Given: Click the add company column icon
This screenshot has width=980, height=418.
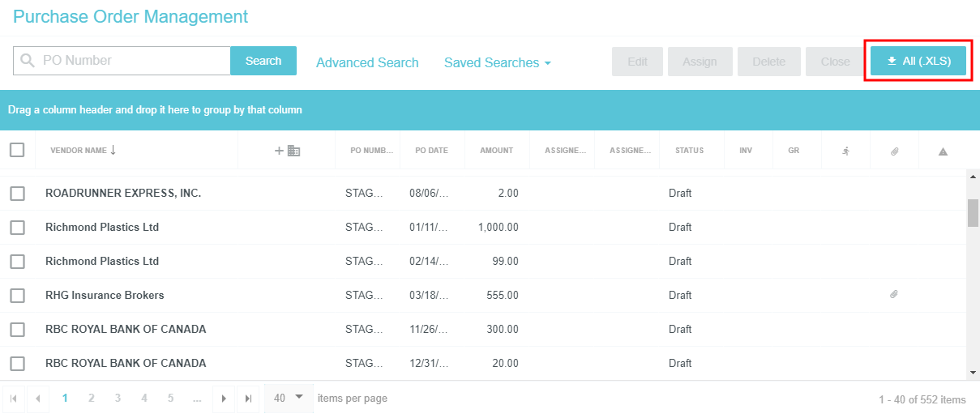Looking at the screenshot, I should tap(287, 151).
